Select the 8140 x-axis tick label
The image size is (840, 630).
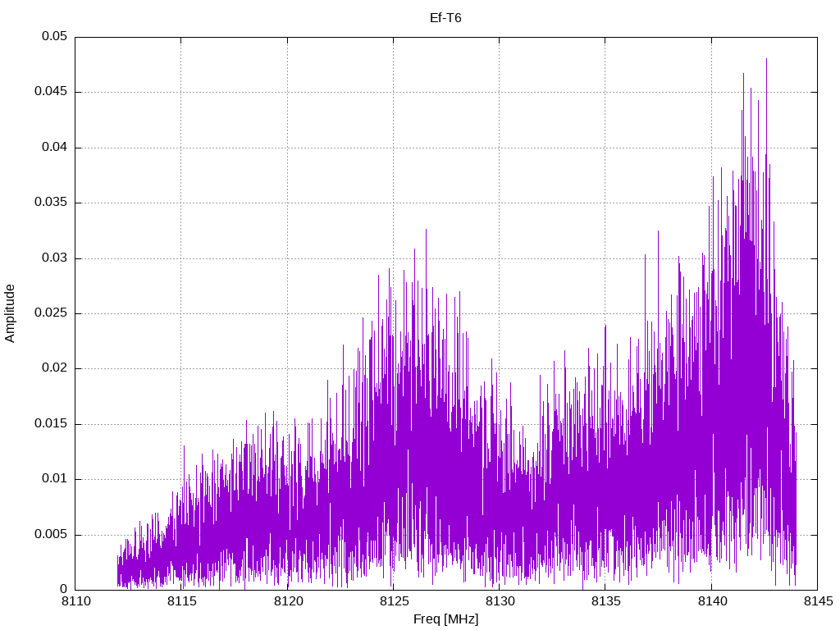712,601
